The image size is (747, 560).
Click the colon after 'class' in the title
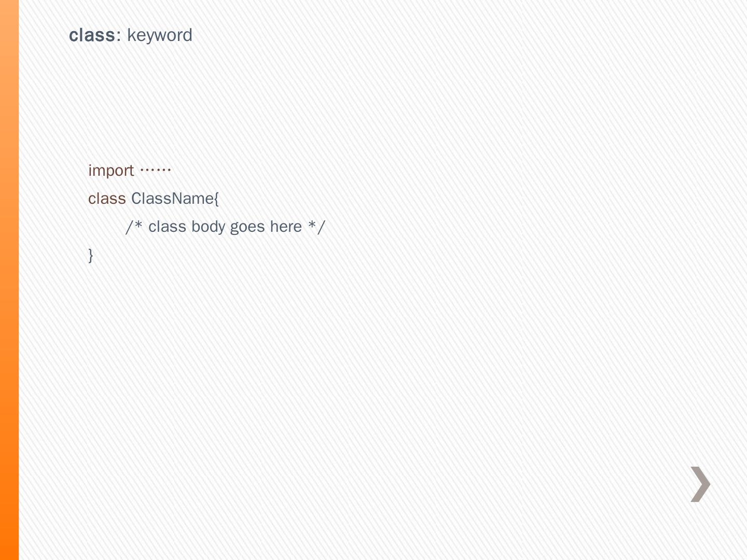(119, 36)
